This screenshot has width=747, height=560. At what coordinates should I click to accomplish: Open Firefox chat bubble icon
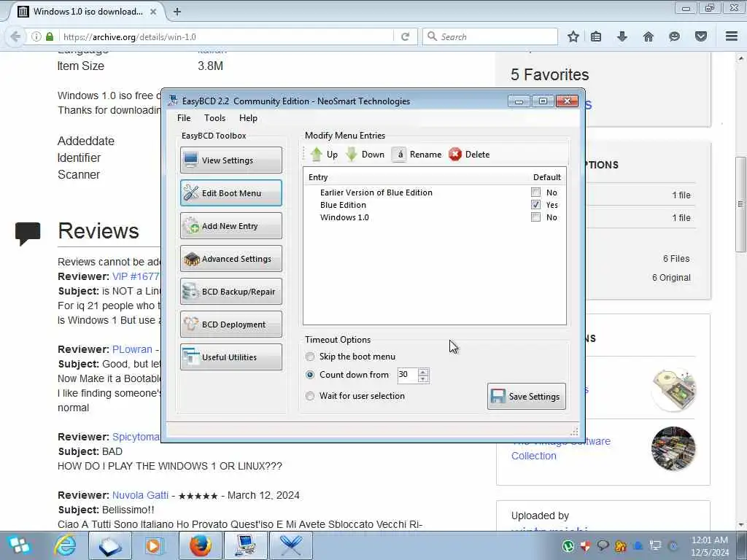(x=674, y=36)
